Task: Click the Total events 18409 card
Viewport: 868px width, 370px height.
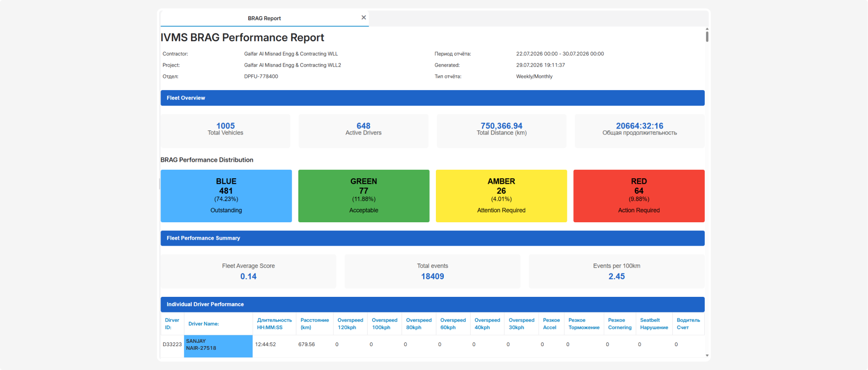Action: [433, 271]
